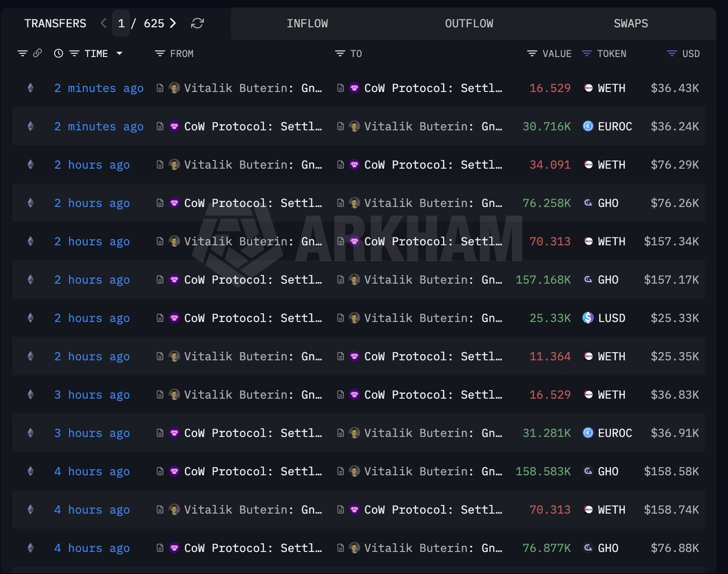Open Vitalik Buterin sender in $36.43K row

point(253,88)
